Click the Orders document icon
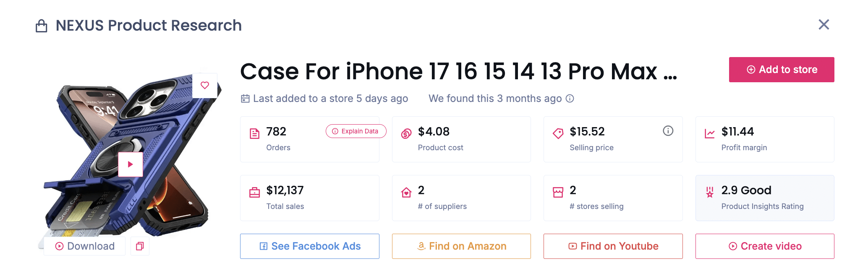The width and height of the screenshot is (868, 266). pyautogui.click(x=255, y=134)
